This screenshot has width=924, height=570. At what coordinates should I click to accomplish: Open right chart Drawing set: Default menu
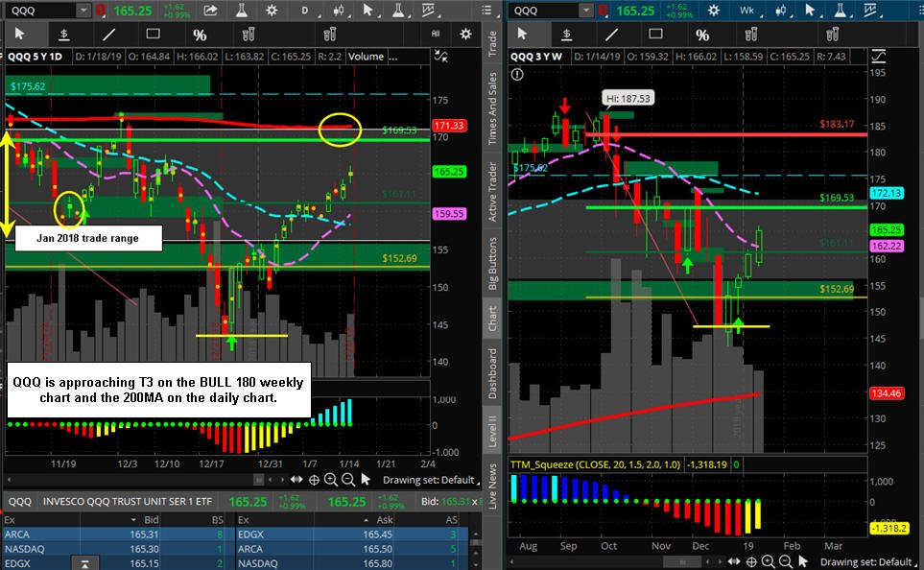[865, 561]
